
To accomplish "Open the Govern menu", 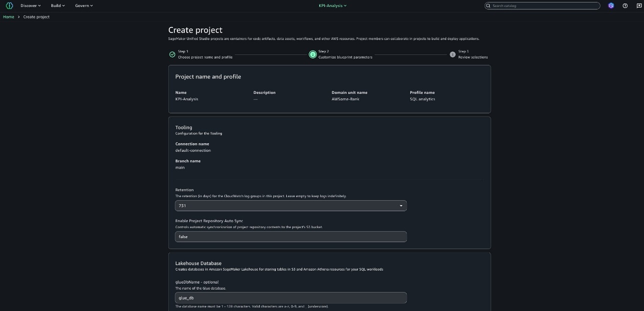I will [x=84, y=5].
